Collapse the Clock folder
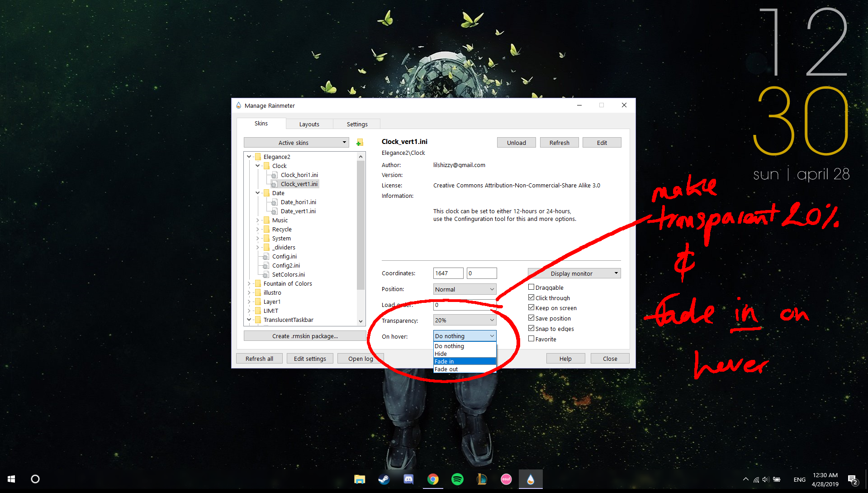This screenshot has height=493, width=868. point(257,166)
